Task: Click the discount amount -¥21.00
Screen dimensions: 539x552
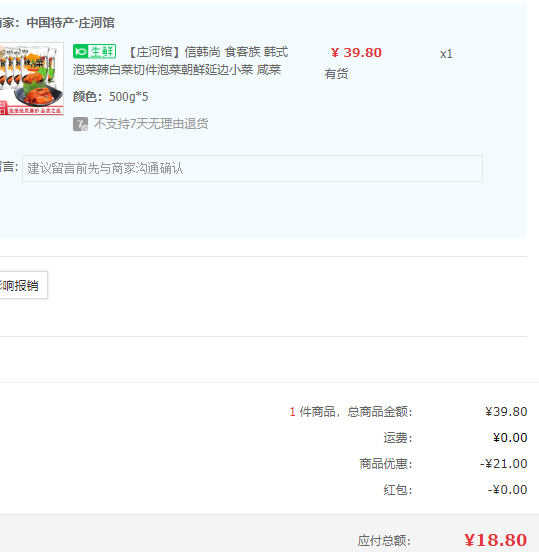Action: (503, 464)
